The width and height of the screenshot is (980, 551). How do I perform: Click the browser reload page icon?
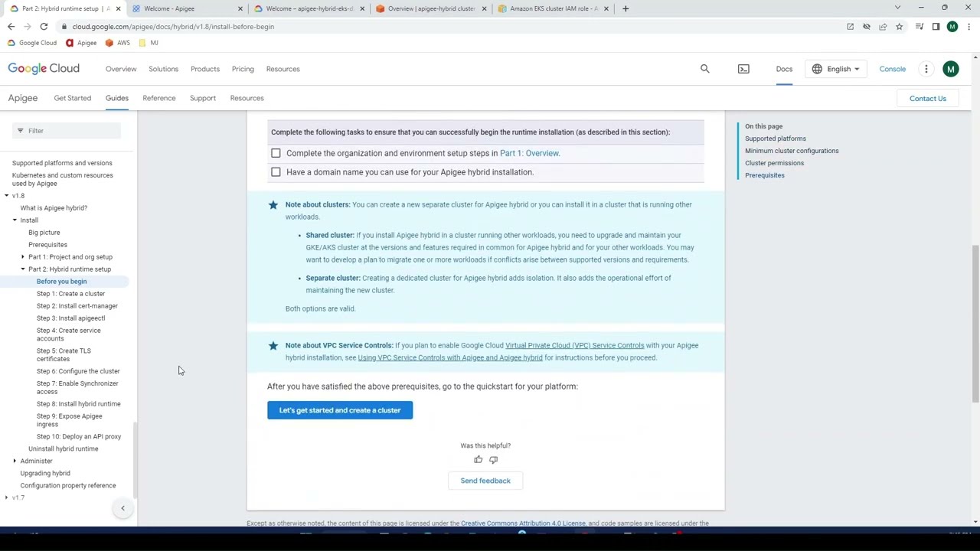(44, 27)
